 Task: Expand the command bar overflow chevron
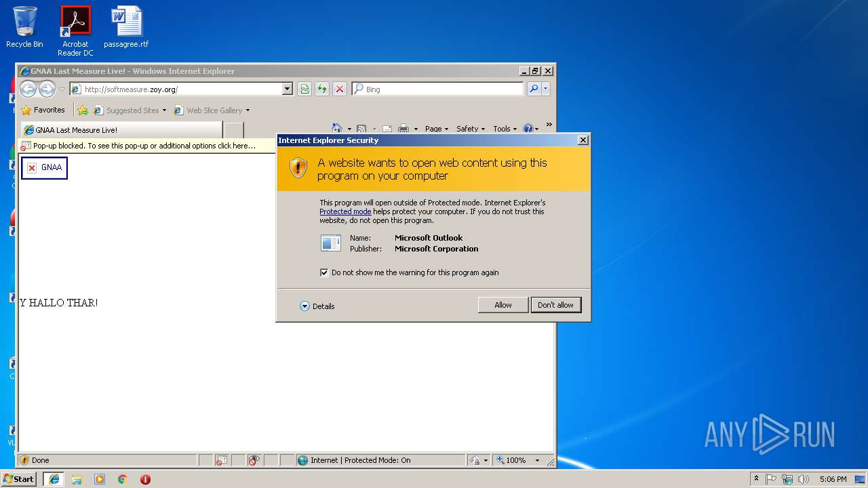549,125
